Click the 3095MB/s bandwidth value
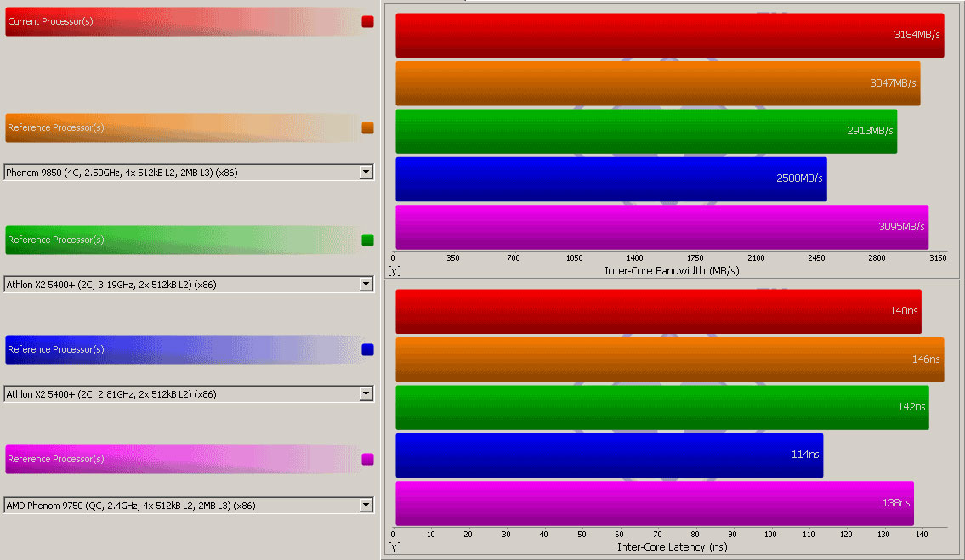This screenshot has height=560, width=965. pyautogui.click(x=901, y=226)
